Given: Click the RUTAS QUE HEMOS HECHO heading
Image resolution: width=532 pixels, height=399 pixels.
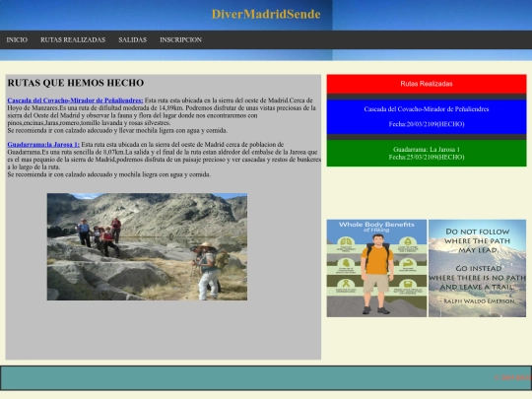Looking at the screenshot, I should coord(76,83).
